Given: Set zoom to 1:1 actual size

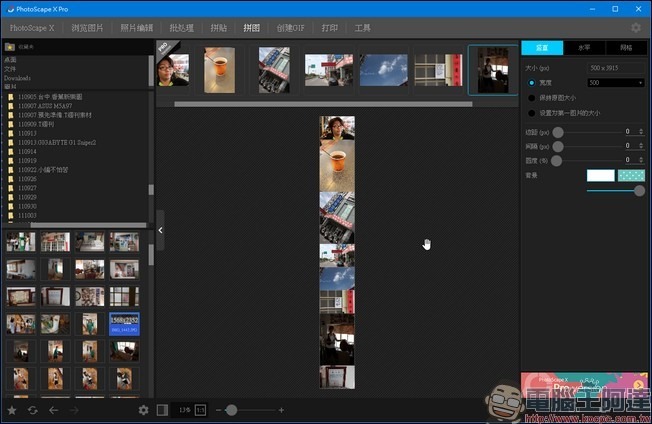Looking at the screenshot, I should 200,410.
